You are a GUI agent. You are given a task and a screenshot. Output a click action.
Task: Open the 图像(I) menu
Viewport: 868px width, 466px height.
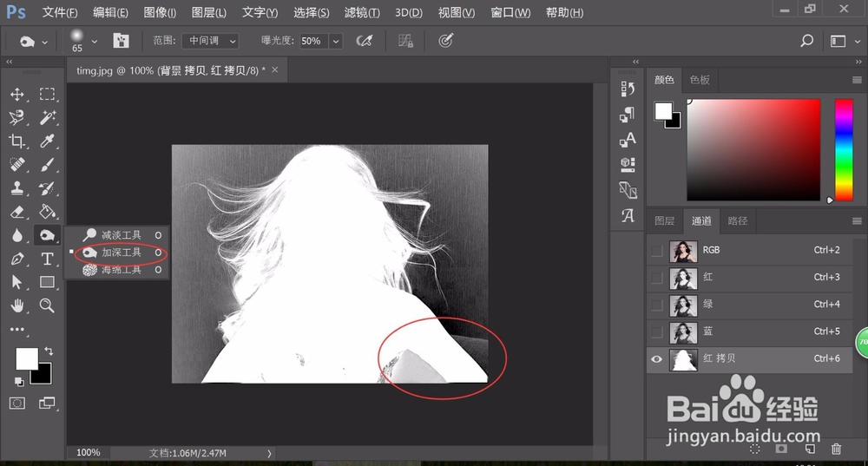coord(160,12)
